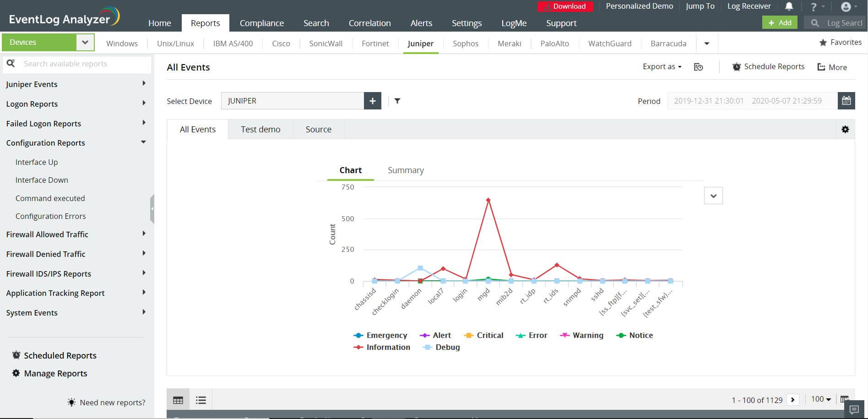The width and height of the screenshot is (868, 419).
Task: Open the device filter funnel icon
Action: click(x=397, y=101)
